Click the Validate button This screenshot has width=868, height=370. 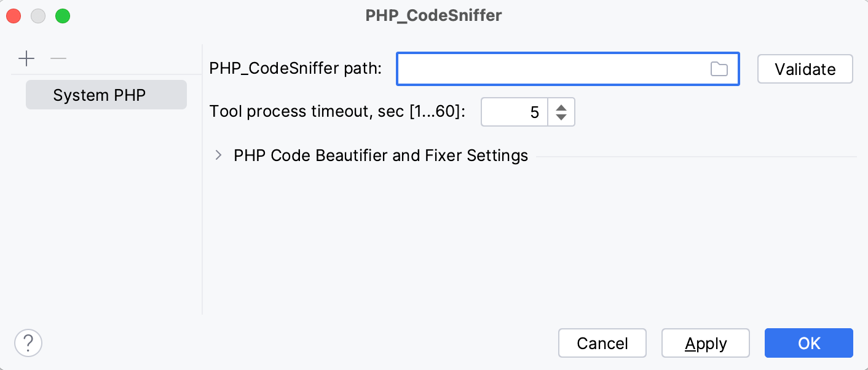click(x=805, y=69)
